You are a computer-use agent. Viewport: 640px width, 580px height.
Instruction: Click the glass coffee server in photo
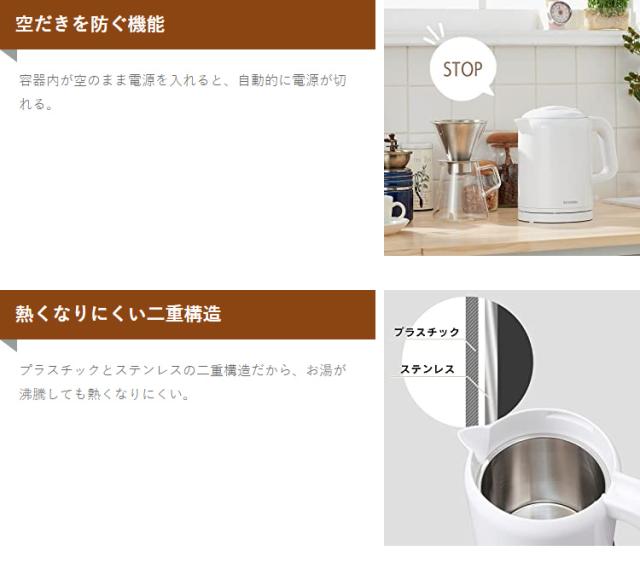click(467, 191)
